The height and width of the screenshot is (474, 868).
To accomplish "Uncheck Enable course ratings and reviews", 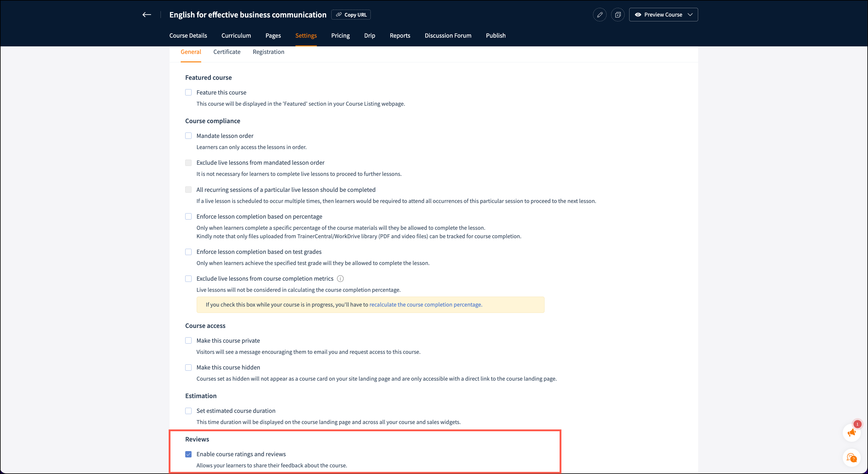I will pos(188,454).
